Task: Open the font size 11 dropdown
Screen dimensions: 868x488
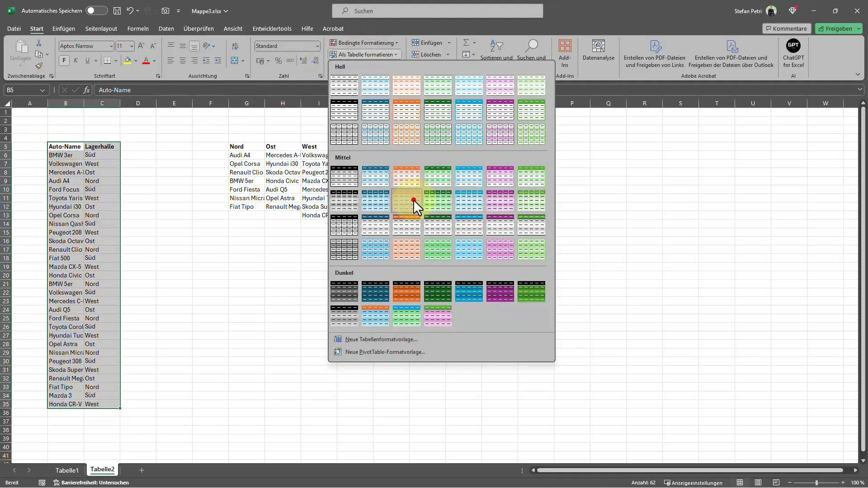Action: [132, 46]
